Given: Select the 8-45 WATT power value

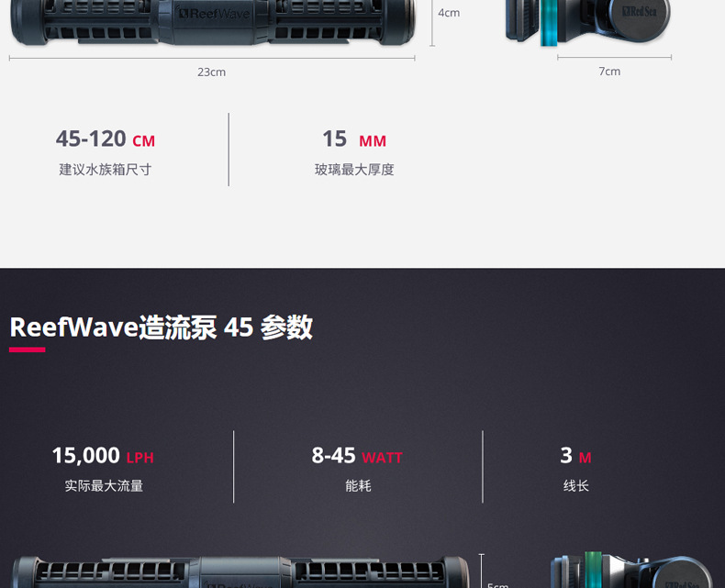Looking at the screenshot, I should click(357, 456).
